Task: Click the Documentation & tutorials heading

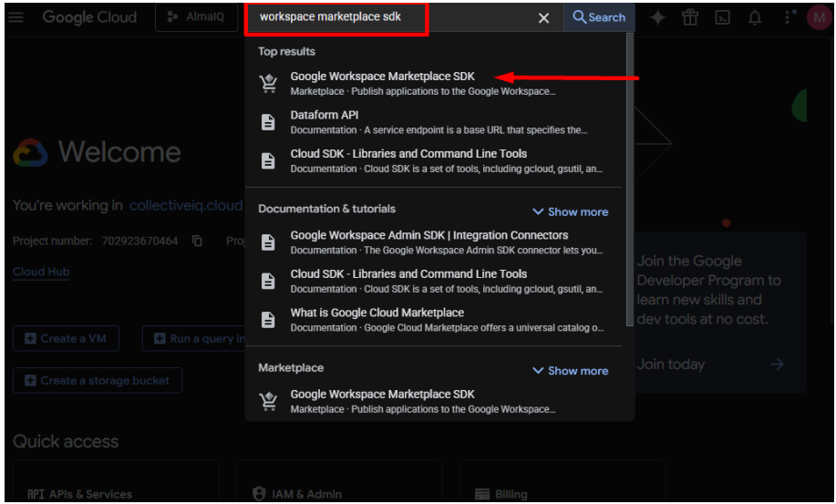Action: 326,209
